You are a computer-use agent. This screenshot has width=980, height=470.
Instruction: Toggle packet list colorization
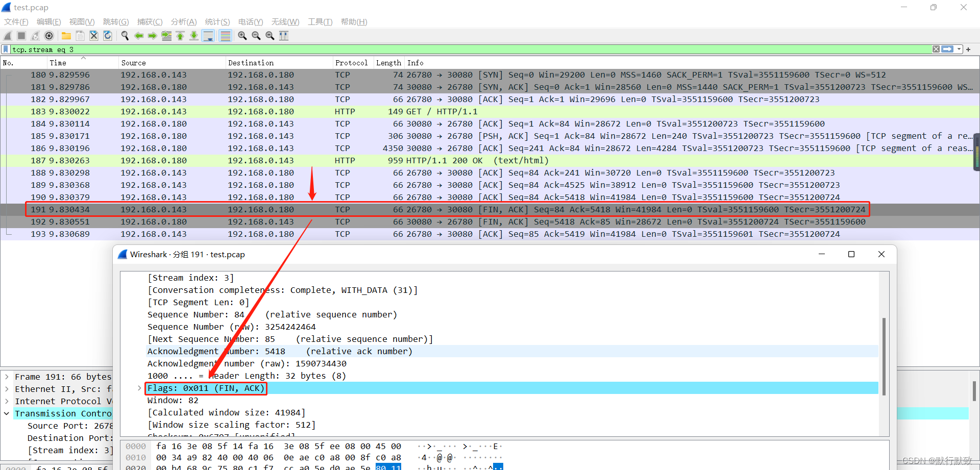pos(225,36)
